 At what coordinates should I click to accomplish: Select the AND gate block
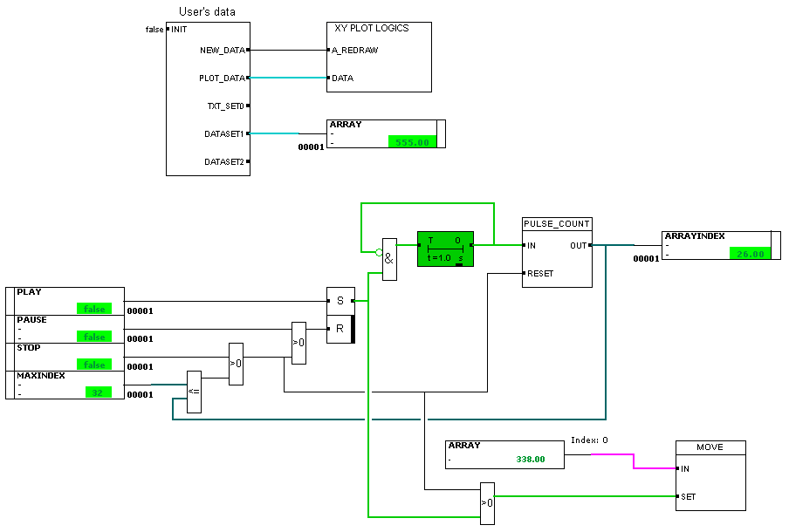point(388,256)
